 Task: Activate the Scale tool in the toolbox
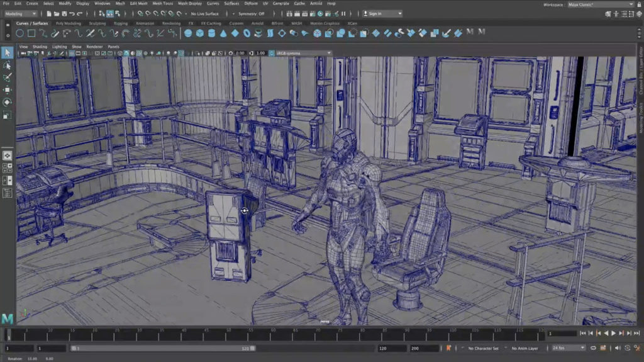(x=7, y=115)
